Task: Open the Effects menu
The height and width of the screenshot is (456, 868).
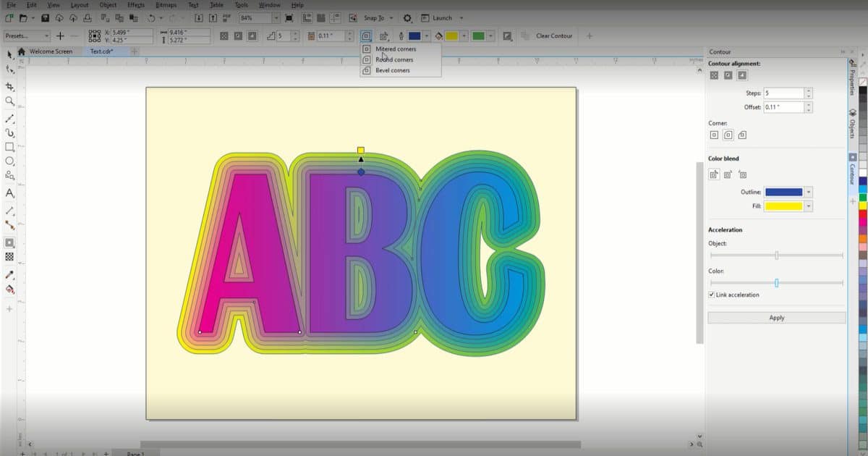Action: 135,5
